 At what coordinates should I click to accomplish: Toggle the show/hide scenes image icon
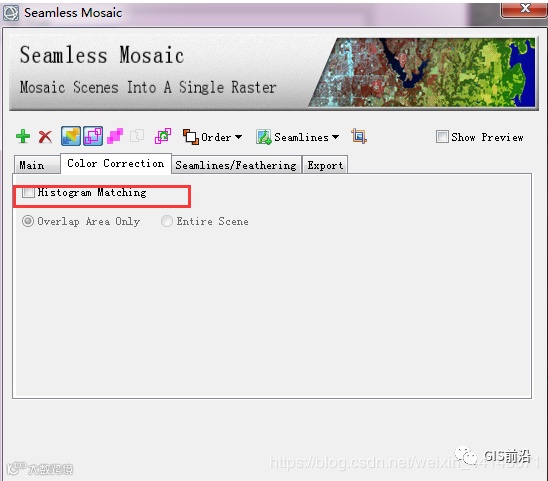tap(71, 136)
